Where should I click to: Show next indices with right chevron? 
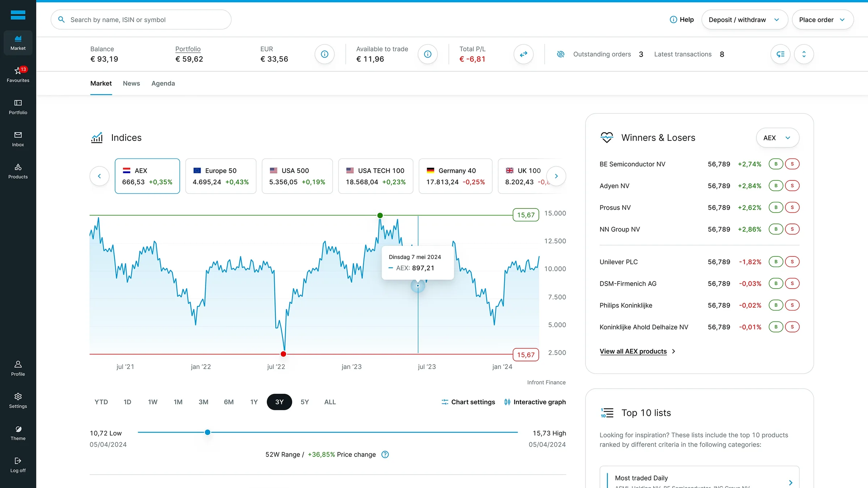pyautogui.click(x=556, y=176)
